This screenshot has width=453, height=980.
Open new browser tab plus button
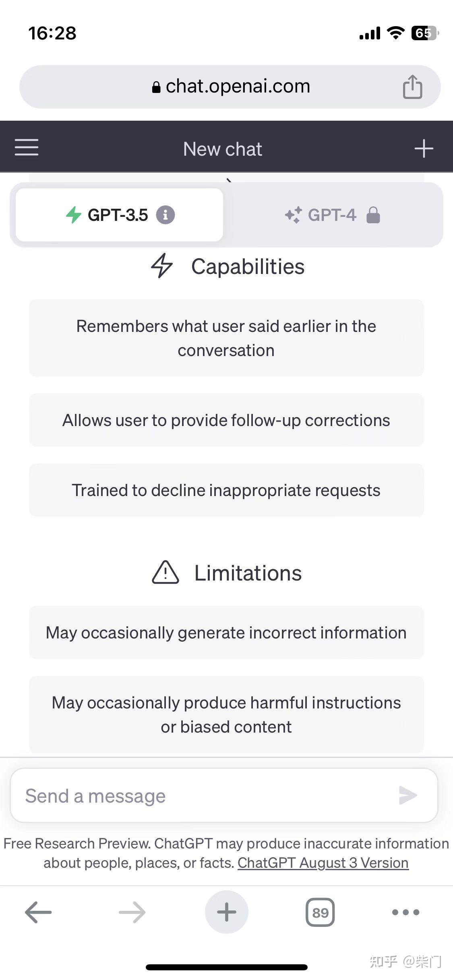(x=227, y=912)
